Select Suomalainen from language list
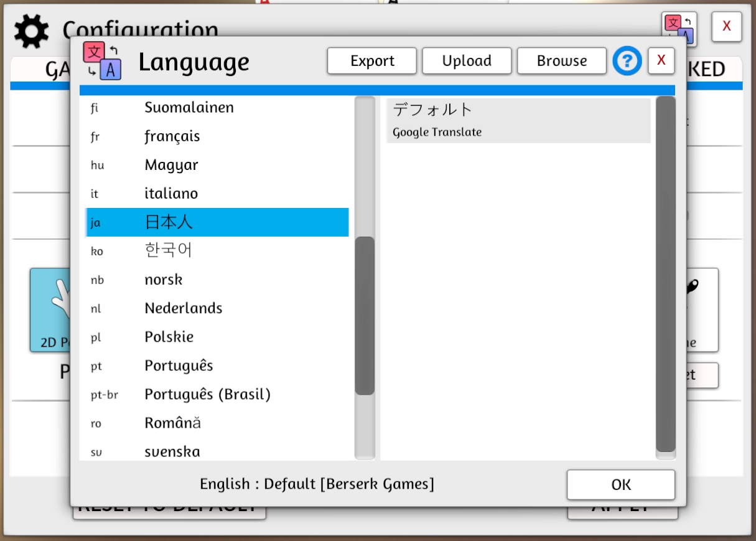 189,108
